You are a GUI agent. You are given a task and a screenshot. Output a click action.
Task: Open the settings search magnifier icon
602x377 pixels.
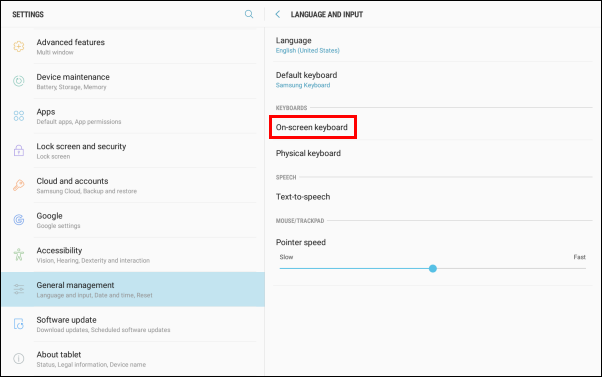249,14
